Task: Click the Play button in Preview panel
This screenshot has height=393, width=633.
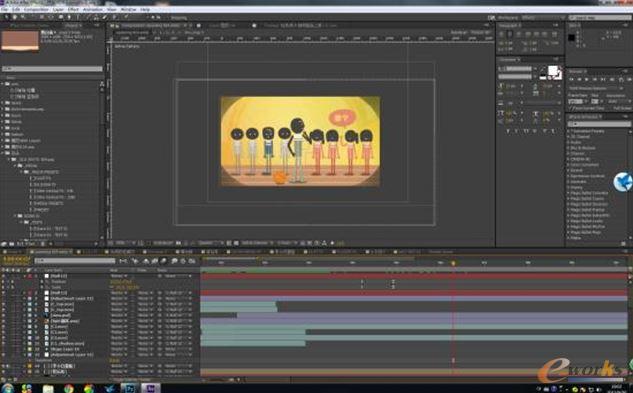Action: [587, 80]
